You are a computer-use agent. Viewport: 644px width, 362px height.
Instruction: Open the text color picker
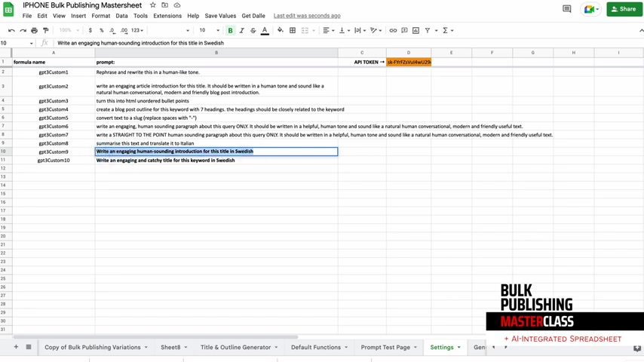265,30
